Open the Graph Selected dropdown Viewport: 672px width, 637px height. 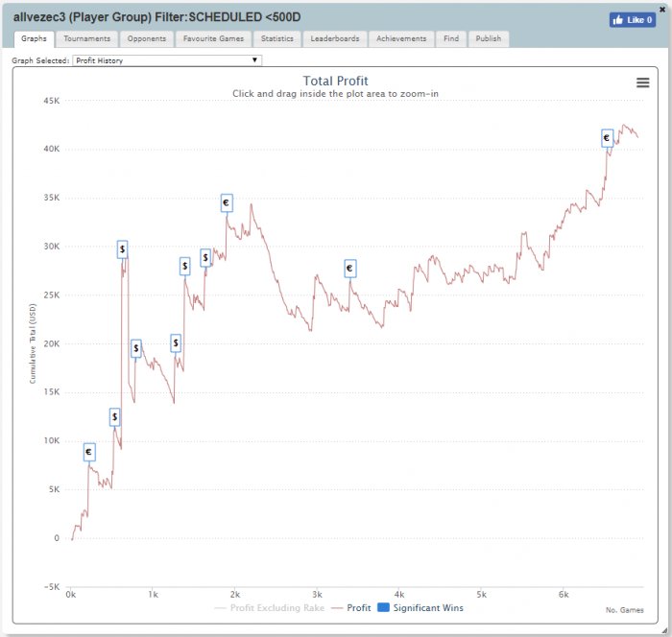coord(167,60)
